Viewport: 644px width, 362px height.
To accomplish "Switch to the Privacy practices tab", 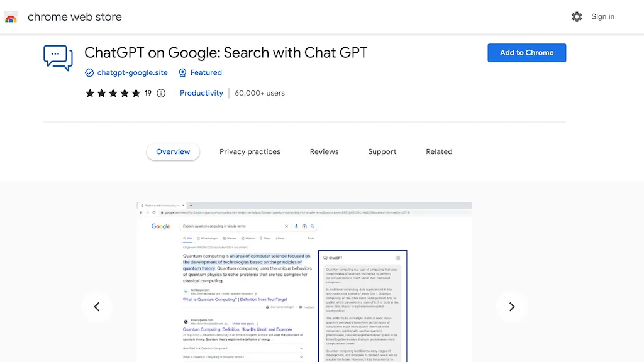I will [250, 151].
